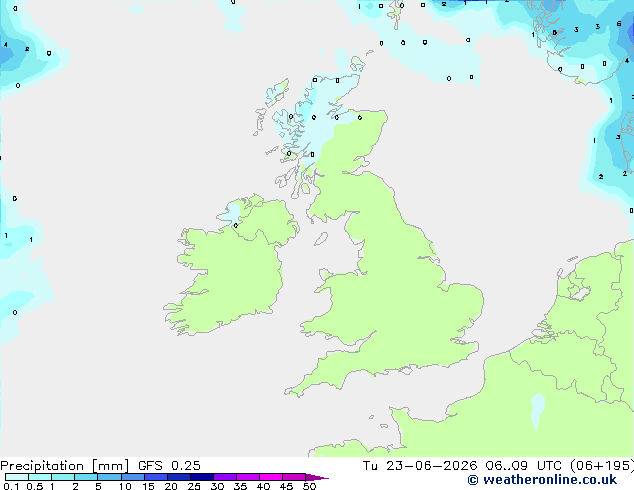This screenshot has height=490, width=634.
Task: Select the 40–45 mm bright magenta swatch
Action: (x=271, y=477)
